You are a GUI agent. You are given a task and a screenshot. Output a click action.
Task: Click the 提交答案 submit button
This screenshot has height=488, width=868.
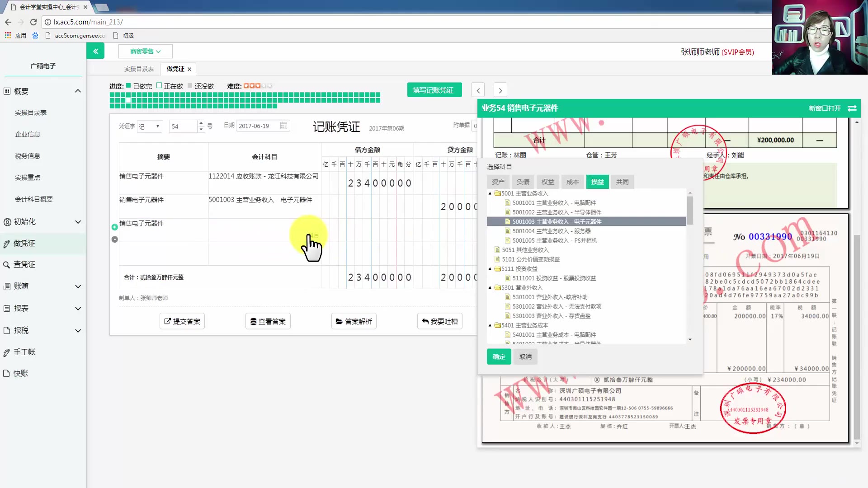pos(182,321)
